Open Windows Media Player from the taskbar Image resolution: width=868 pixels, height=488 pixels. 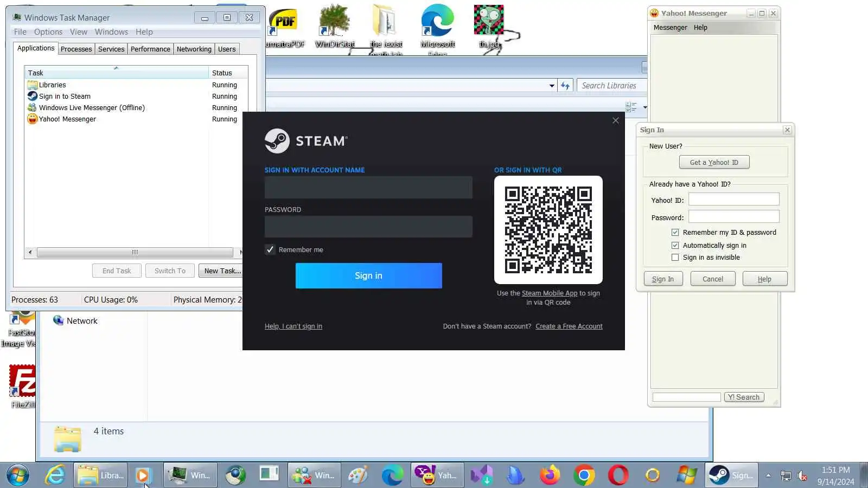click(143, 475)
